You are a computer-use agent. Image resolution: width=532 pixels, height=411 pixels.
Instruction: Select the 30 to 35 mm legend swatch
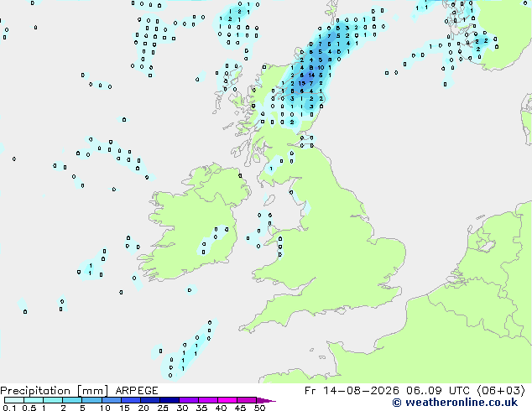click(189, 400)
